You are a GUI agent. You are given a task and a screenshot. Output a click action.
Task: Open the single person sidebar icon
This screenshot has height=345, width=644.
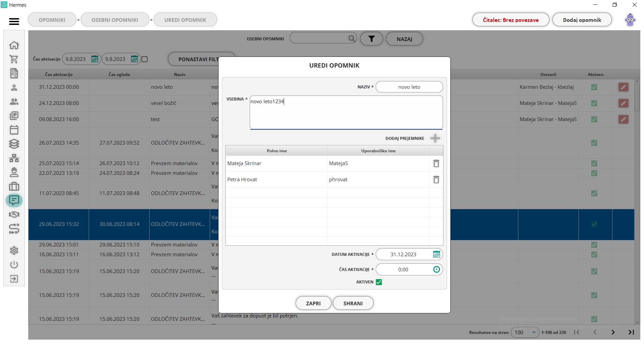coord(14,87)
